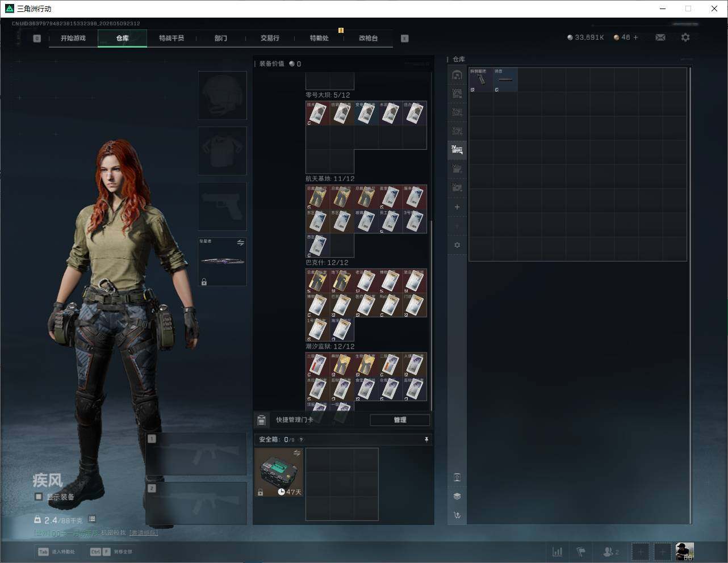Click the keycard case icon beside 快捷管理门卡
This screenshot has width=728, height=563.
(x=262, y=420)
